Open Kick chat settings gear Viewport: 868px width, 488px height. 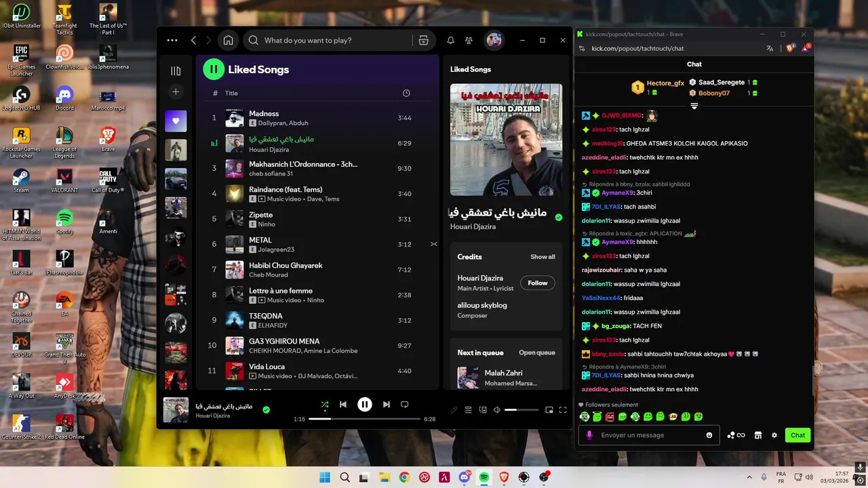[774, 435]
